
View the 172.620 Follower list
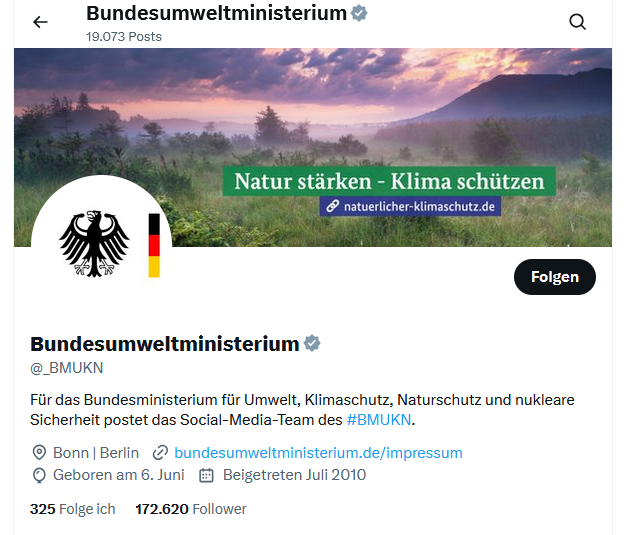191,509
